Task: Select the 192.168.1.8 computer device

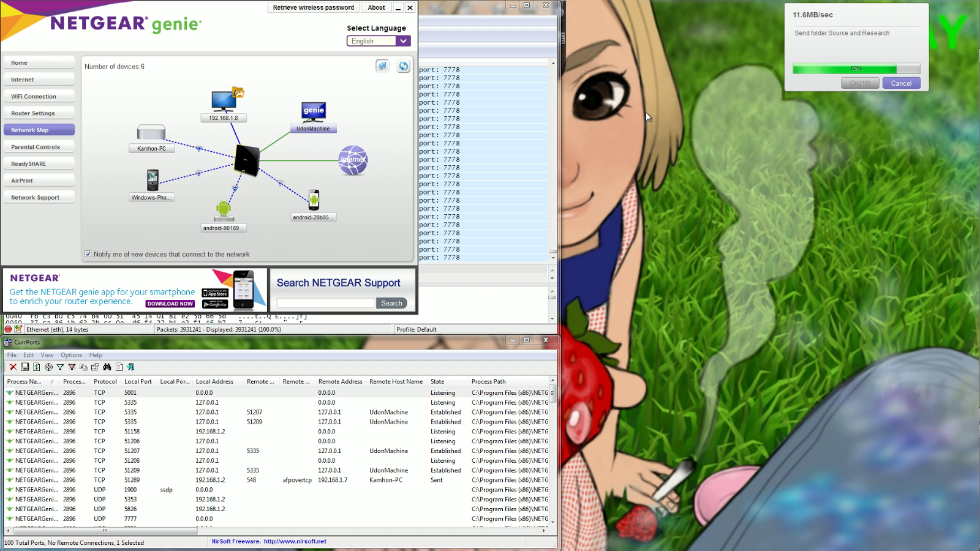Action: point(224,104)
